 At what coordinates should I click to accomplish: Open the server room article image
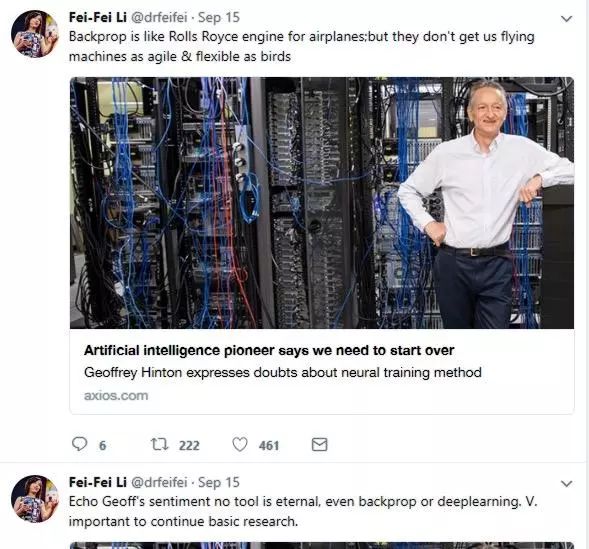(x=322, y=203)
